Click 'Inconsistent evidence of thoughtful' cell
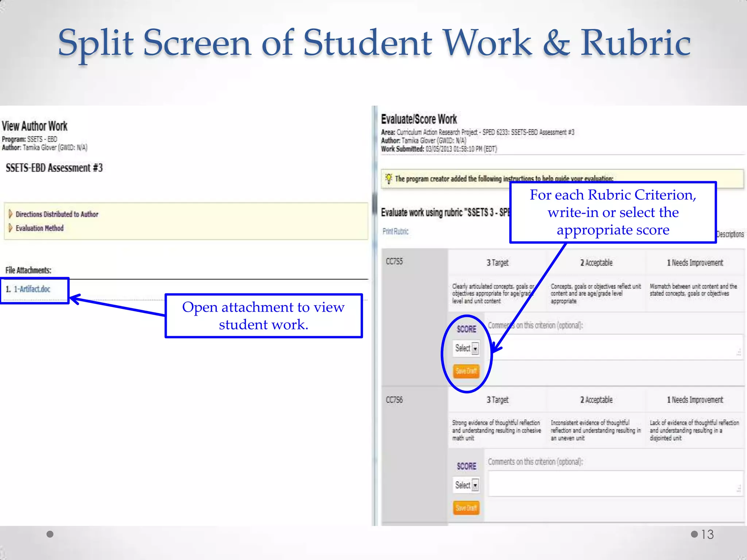The width and height of the screenshot is (747, 560). coord(596,430)
